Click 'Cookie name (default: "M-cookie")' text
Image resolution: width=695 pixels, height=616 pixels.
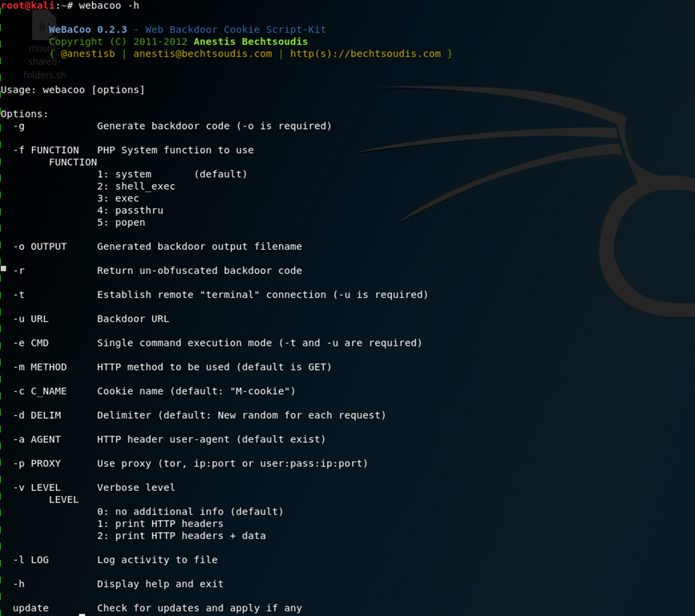pyautogui.click(x=196, y=391)
